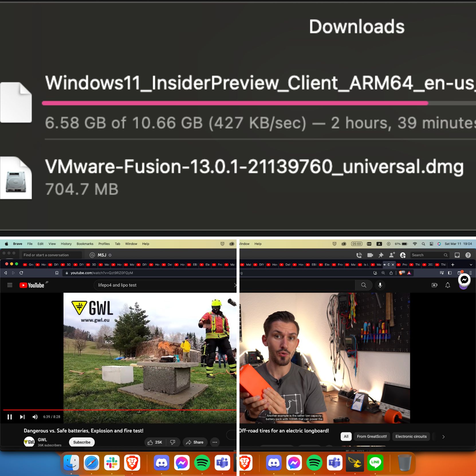Click the share icon in address bar
Screen dimensions: 476x476
pos(391,273)
